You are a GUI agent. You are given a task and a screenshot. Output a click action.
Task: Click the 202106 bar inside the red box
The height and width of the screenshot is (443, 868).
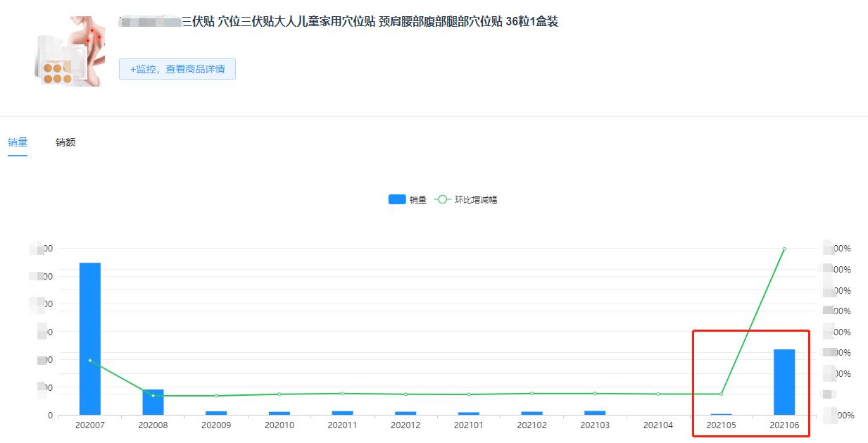pos(784,380)
